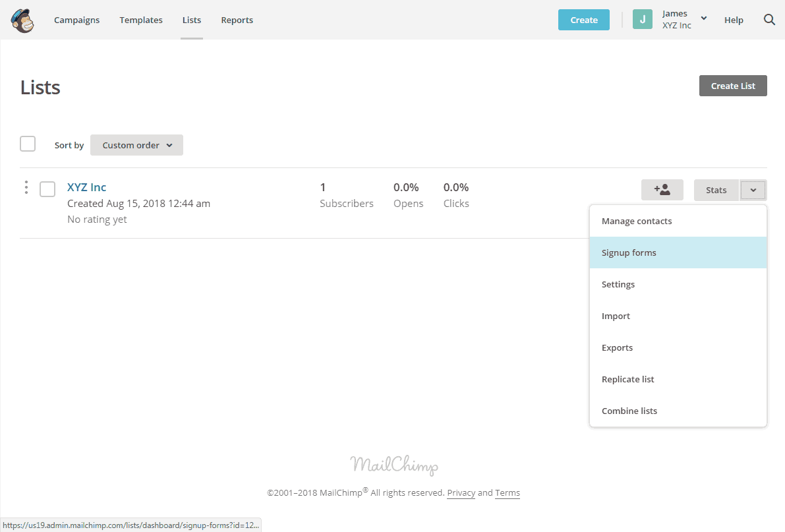Open the Help link

[x=734, y=20]
